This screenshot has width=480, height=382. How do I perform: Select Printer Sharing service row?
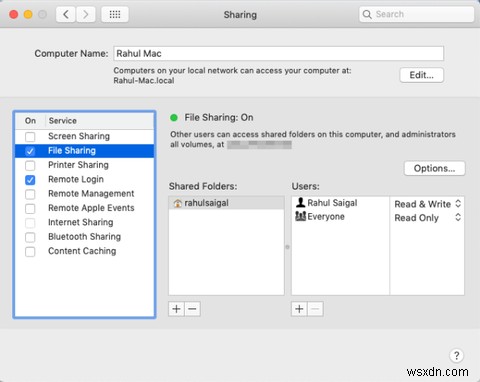pos(84,165)
